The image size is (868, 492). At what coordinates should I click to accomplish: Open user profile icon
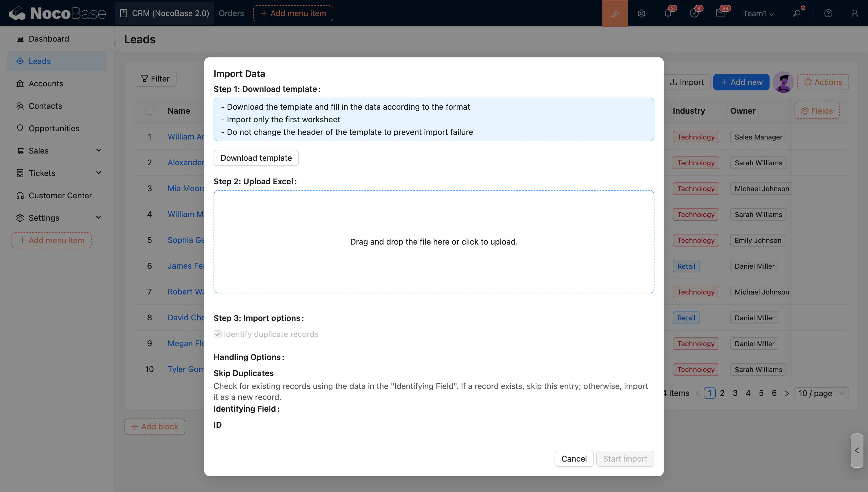coord(854,13)
